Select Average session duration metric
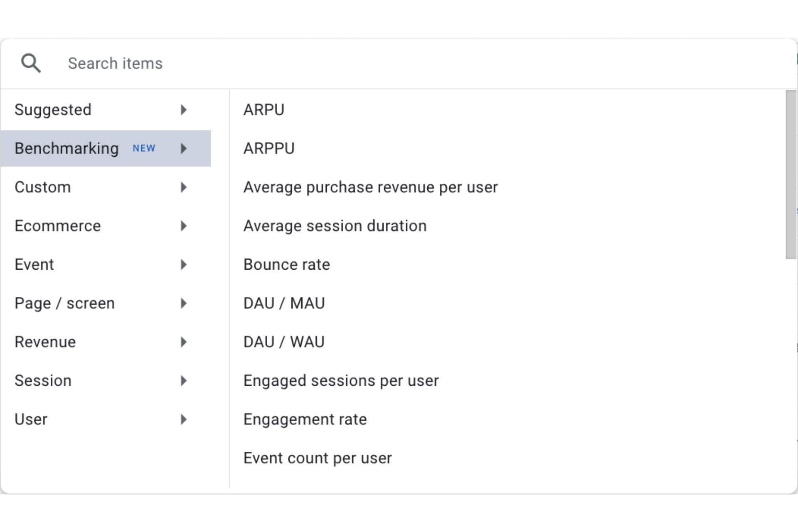Image resolution: width=798 pixels, height=532 pixels. [335, 226]
